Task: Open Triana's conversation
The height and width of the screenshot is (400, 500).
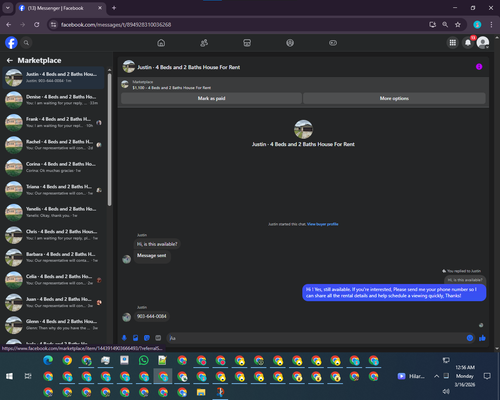Action: click(54, 190)
